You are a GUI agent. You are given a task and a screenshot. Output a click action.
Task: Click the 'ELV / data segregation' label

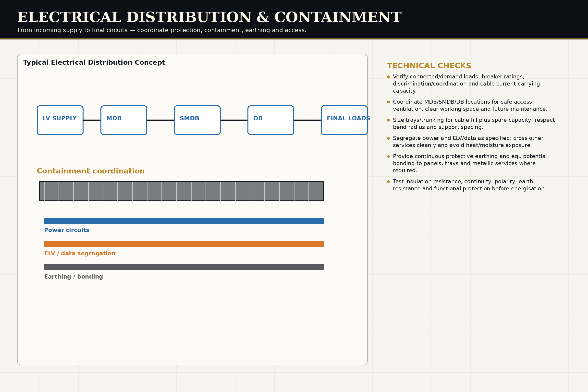coord(80,254)
